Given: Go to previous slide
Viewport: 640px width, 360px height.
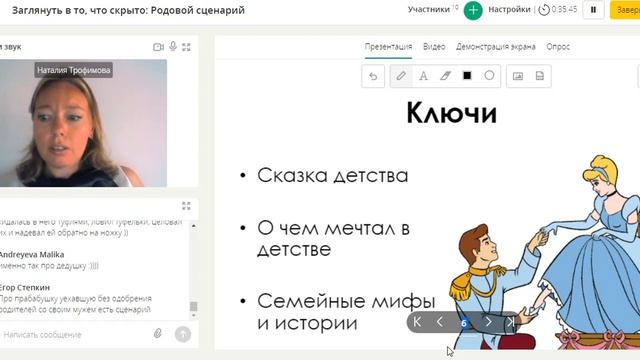Looking at the screenshot, I should pos(440,322).
